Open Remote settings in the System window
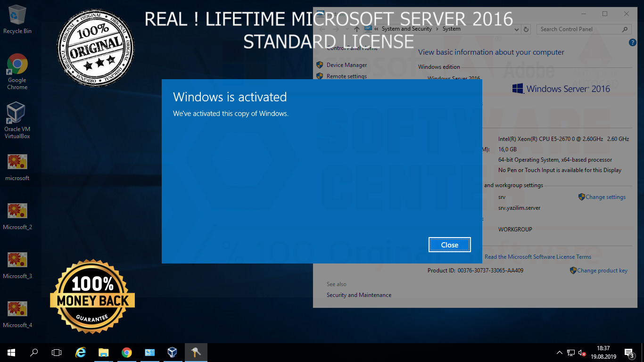This screenshot has width=644, height=362. [x=347, y=76]
